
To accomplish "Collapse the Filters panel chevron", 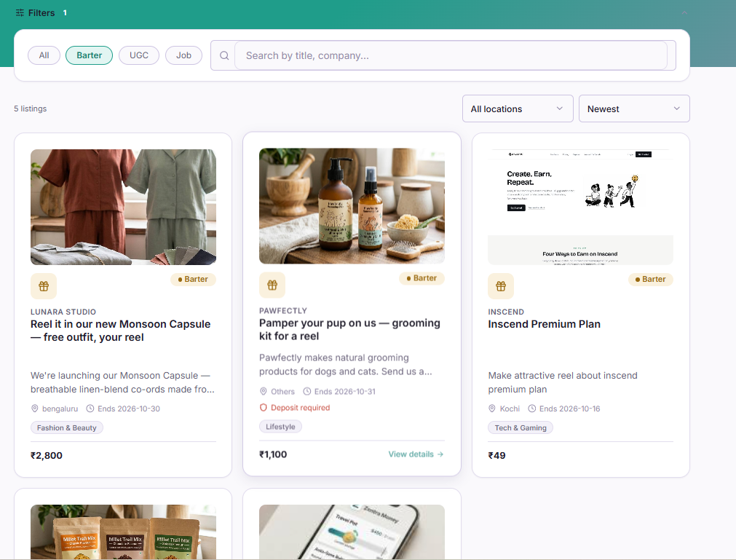I will [x=684, y=12].
